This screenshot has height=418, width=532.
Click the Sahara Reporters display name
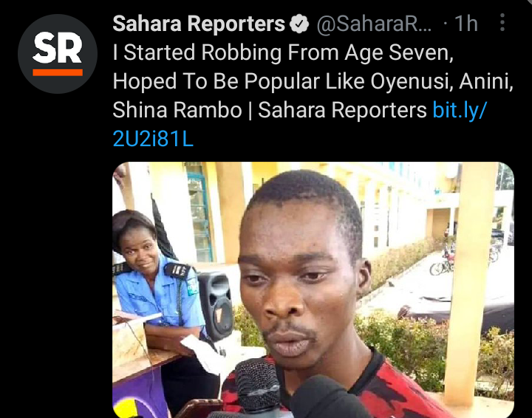point(199,24)
